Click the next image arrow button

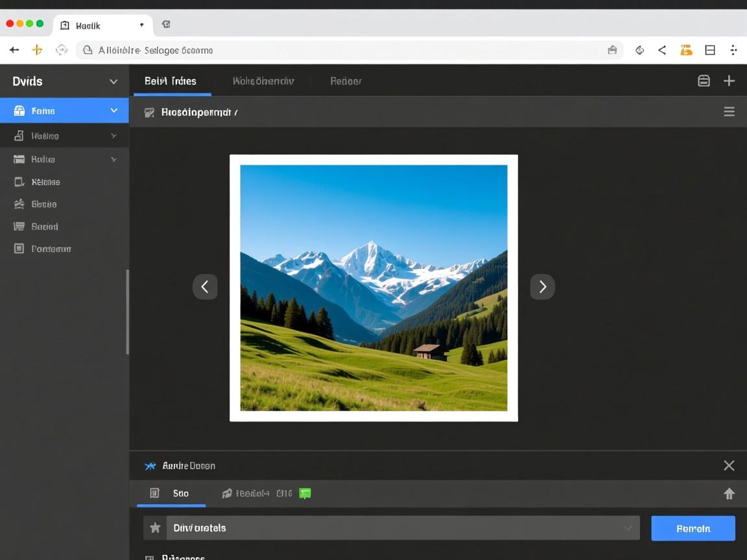(x=542, y=286)
